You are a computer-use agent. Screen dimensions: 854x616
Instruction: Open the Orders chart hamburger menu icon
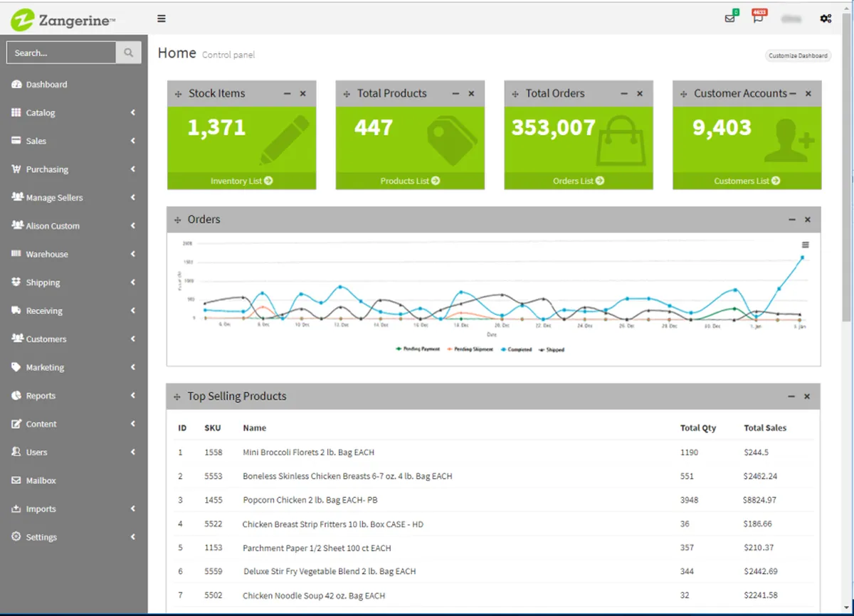(805, 245)
